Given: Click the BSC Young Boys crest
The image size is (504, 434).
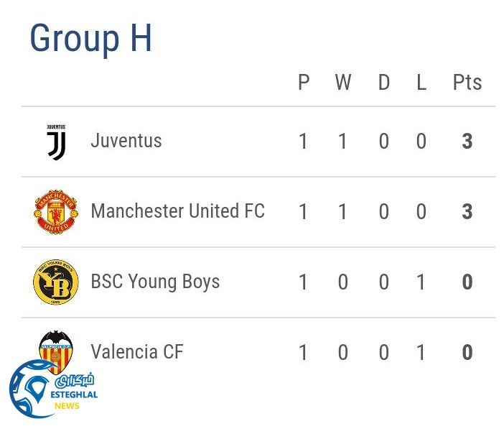Looking at the screenshot, I should click(56, 282).
